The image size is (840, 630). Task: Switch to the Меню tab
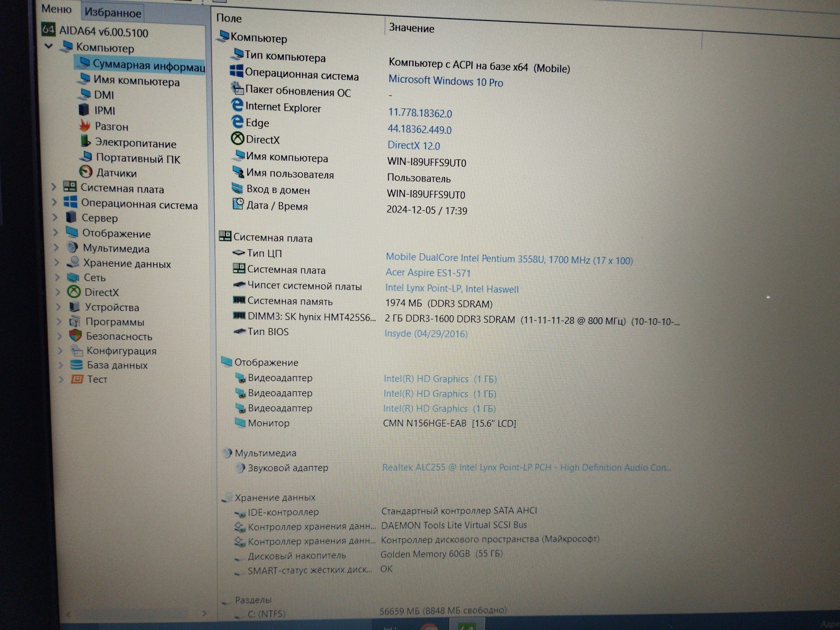56,9
